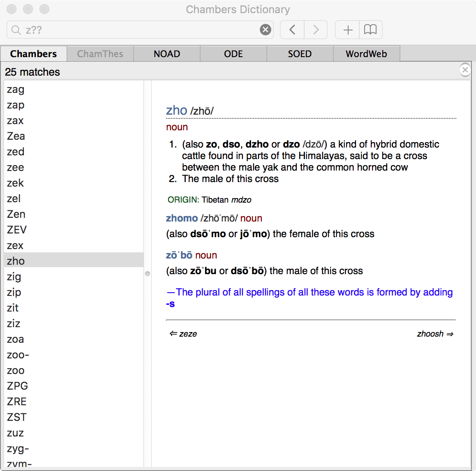This screenshot has width=476, height=471.
Task: Go to next entry zhoosh
Action: point(435,334)
